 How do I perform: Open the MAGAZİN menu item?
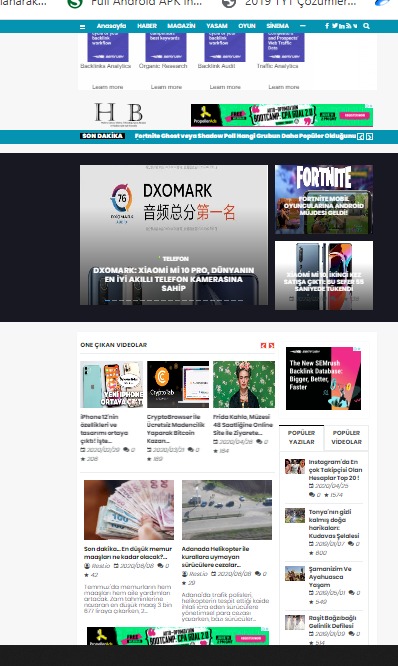tap(181, 26)
